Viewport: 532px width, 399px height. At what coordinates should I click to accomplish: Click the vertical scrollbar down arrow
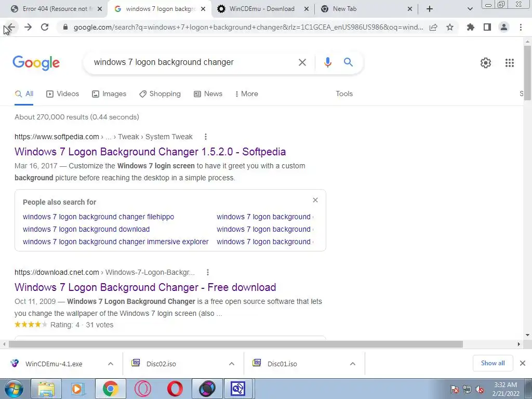click(527, 335)
